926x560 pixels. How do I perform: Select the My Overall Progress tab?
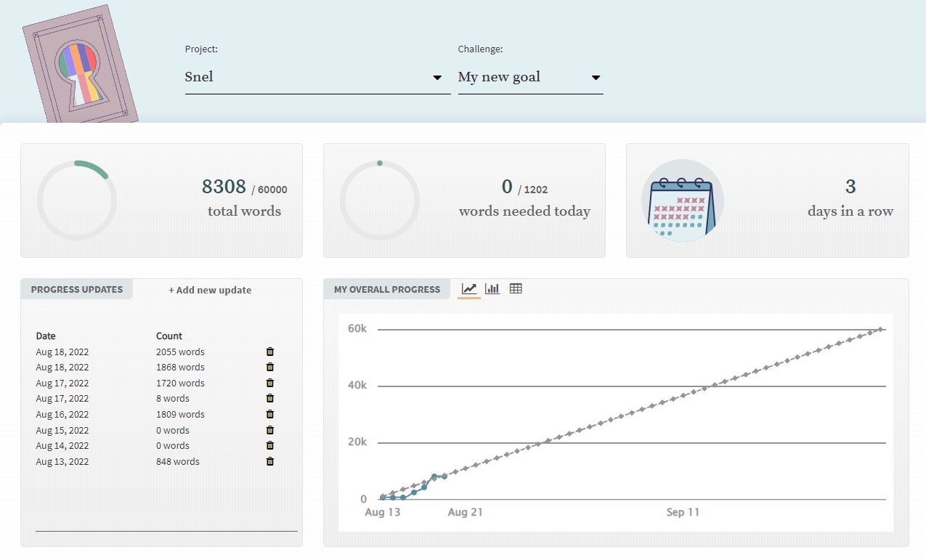387,289
